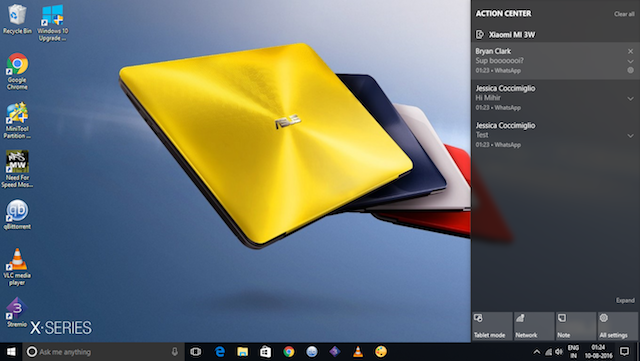Open All settings quick action

click(618, 326)
